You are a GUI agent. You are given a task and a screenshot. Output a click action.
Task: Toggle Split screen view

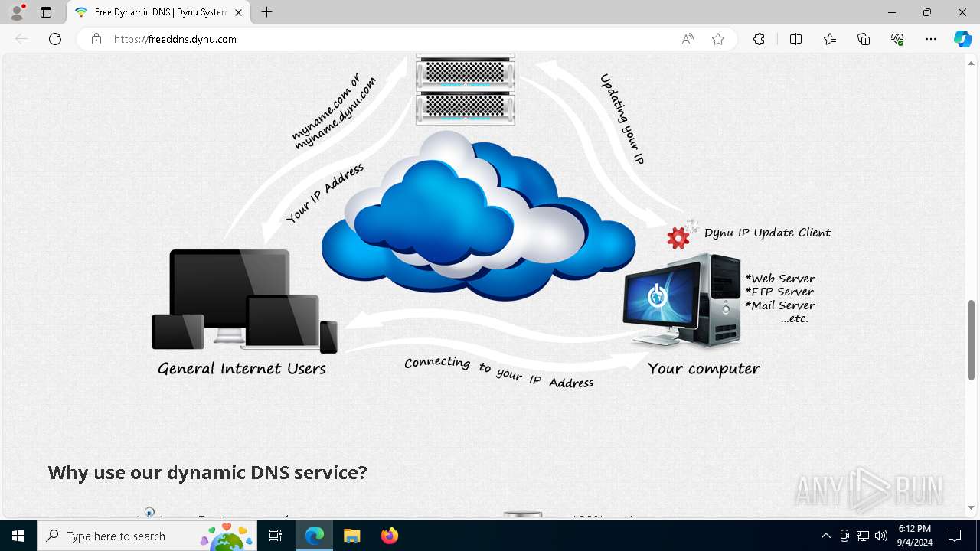click(795, 39)
